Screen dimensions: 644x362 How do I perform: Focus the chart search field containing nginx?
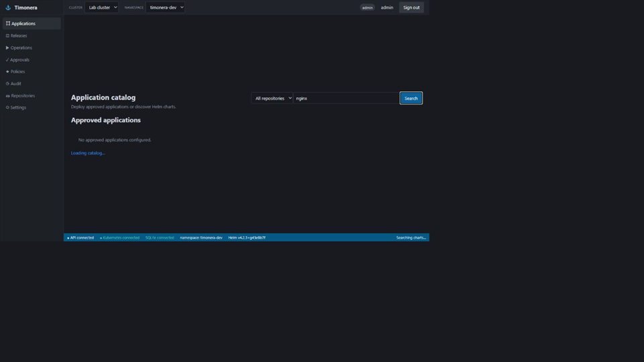click(346, 98)
